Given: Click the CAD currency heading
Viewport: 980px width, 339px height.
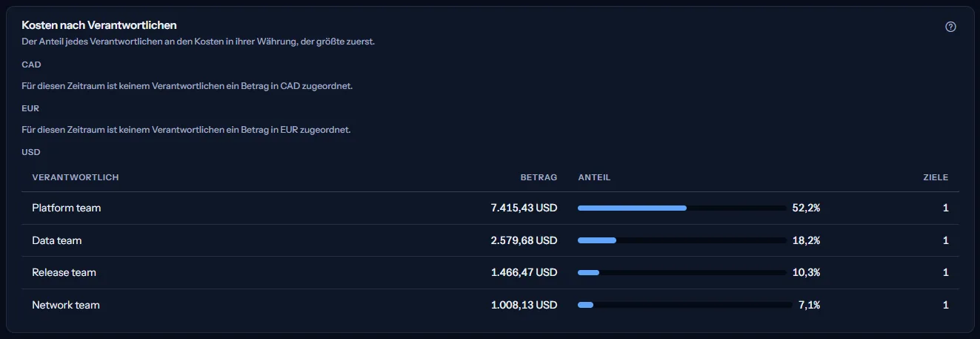Looking at the screenshot, I should (x=31, y=65).
